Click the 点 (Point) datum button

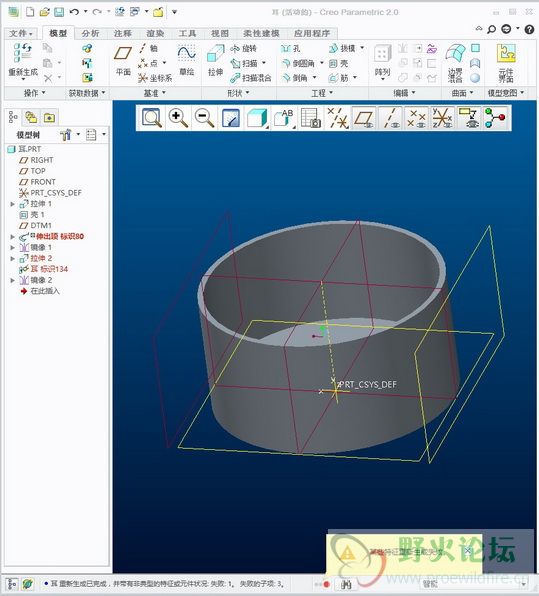(148, 63)
